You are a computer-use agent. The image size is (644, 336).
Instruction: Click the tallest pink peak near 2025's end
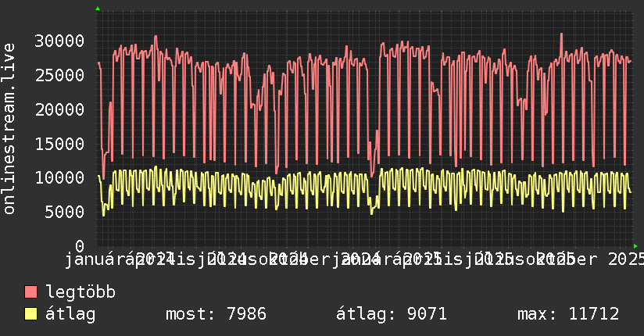click(561, 34)
